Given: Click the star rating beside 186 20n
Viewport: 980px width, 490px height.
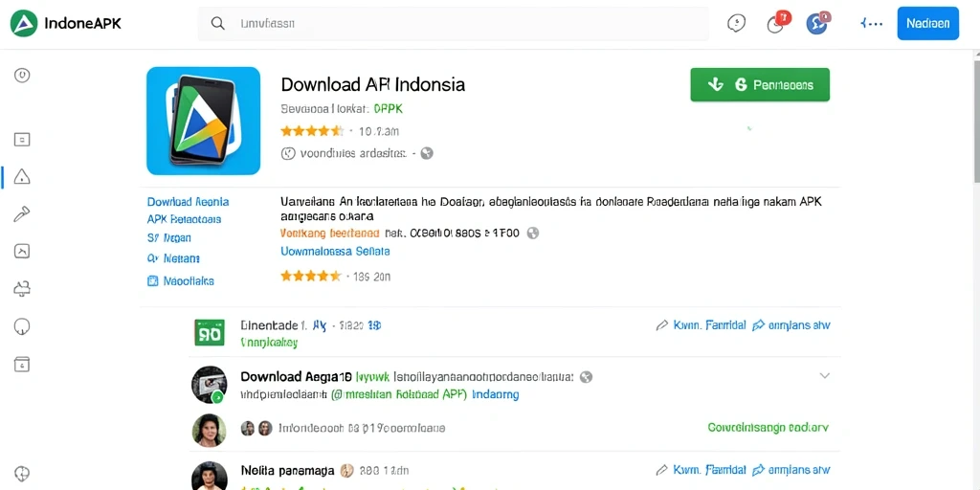Looking at the screenshot, I should (311, 276).
